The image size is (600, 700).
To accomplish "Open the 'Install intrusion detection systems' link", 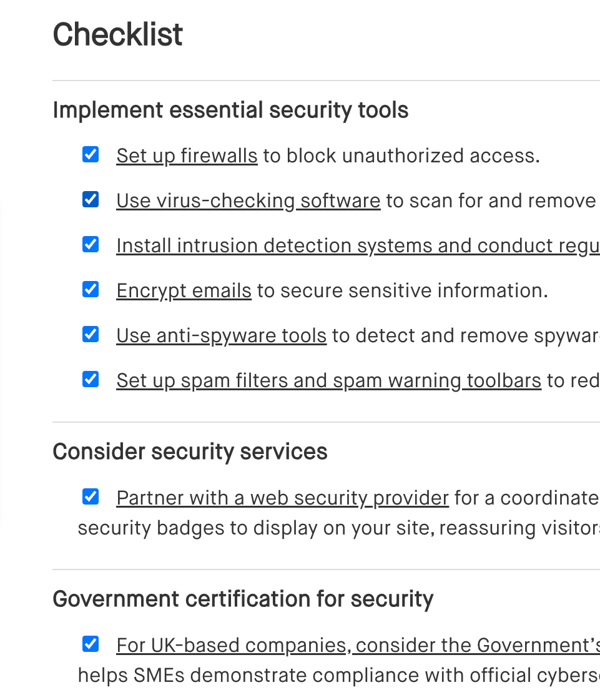I will (x=357, y=245).
